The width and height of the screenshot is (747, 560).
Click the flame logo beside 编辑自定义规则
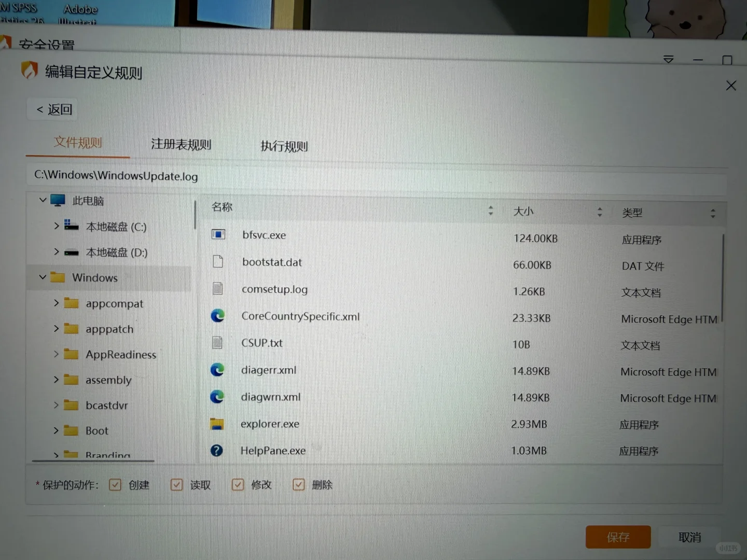[30, 69]
